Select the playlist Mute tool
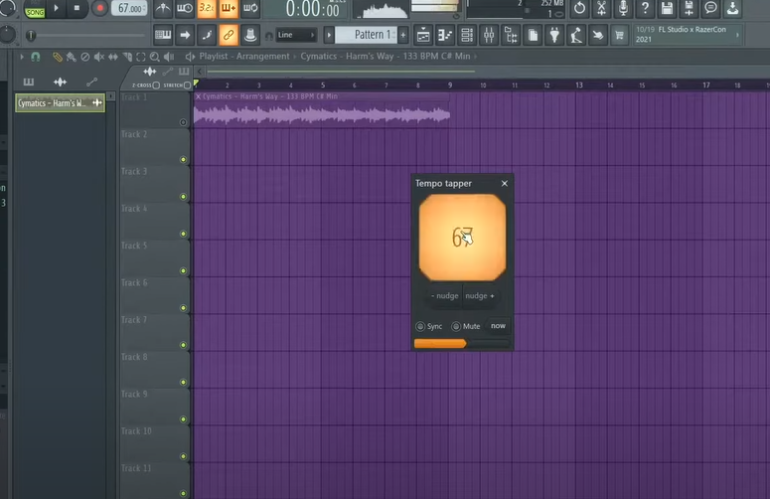The height and width of the screenshot is (499, 770). click(99, 57)
